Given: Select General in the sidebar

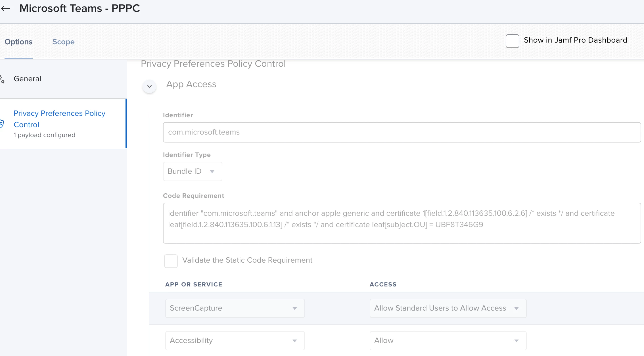Looking at the screenshot, I should click(63, 79).
